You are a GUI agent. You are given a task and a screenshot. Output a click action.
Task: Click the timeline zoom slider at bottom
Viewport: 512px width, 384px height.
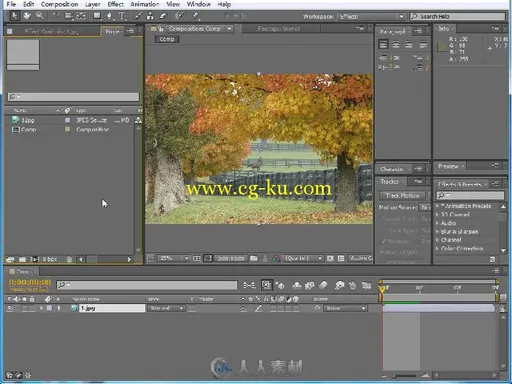pyautogui.click(x=405, y=376)
